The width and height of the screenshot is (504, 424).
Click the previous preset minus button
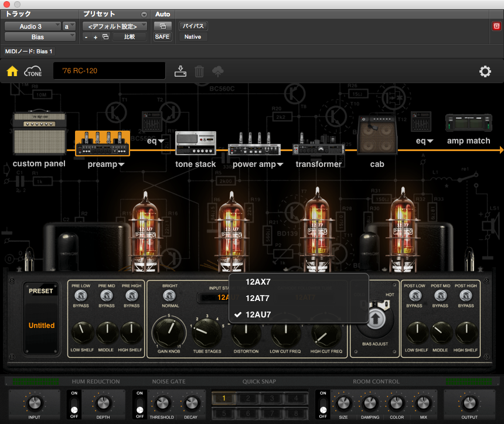(x=86, y=37)
